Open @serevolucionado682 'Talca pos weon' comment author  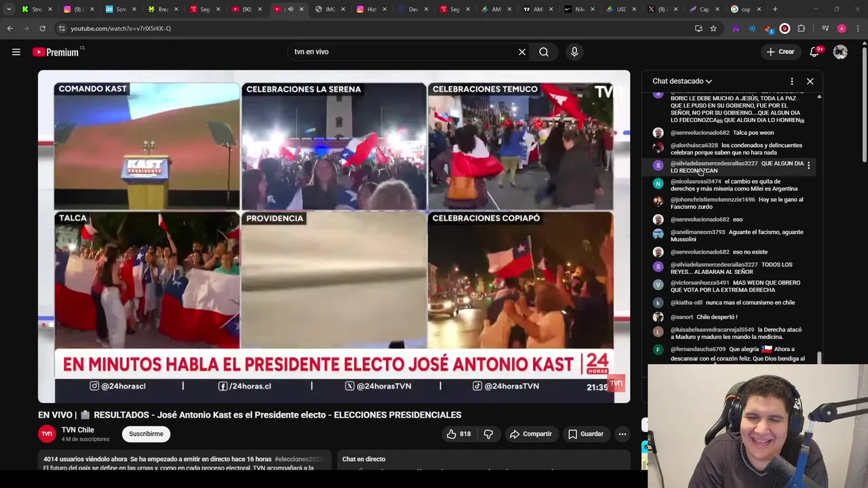(x=700, y=133)
